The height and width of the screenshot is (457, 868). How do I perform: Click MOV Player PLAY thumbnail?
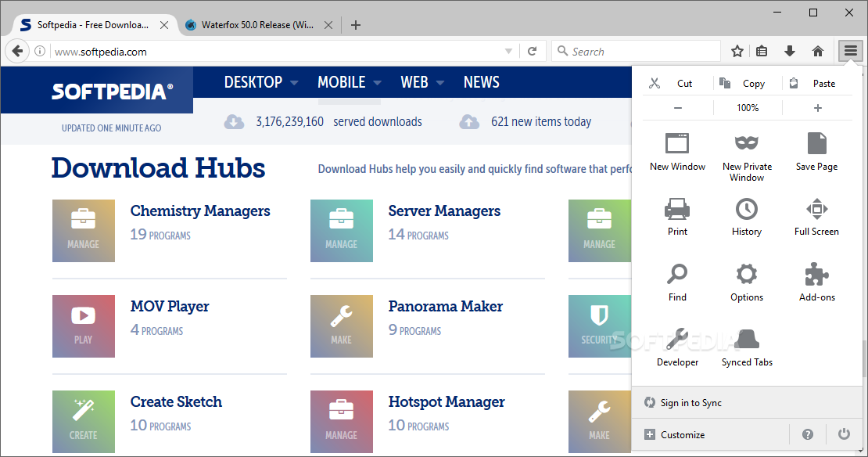[84, 326]
